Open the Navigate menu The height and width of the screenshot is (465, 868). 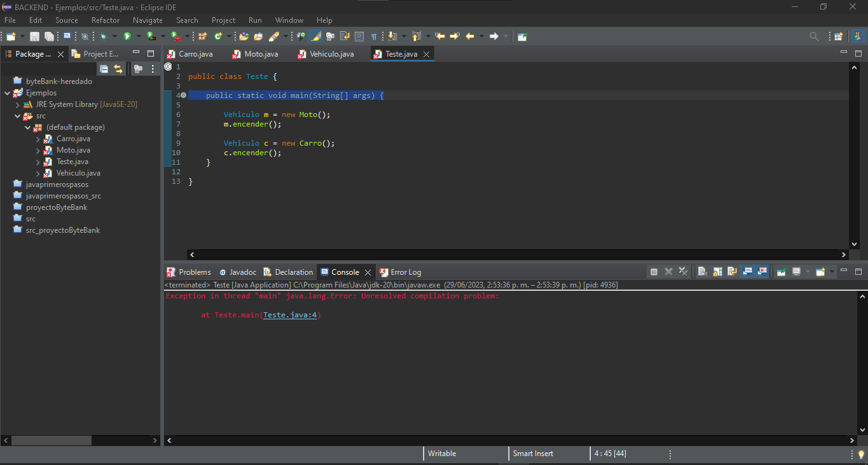[148, 20]
